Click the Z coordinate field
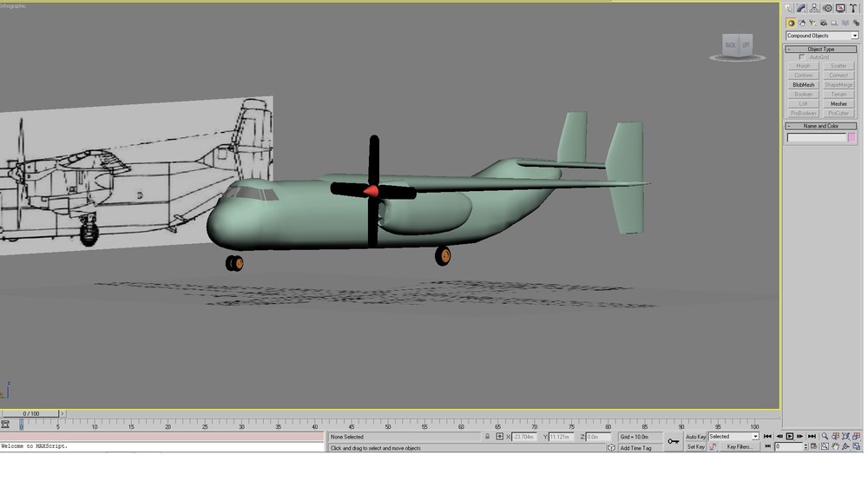Viewport: 868px width, 488px height. pyautogui.click(x=597, y=437)
